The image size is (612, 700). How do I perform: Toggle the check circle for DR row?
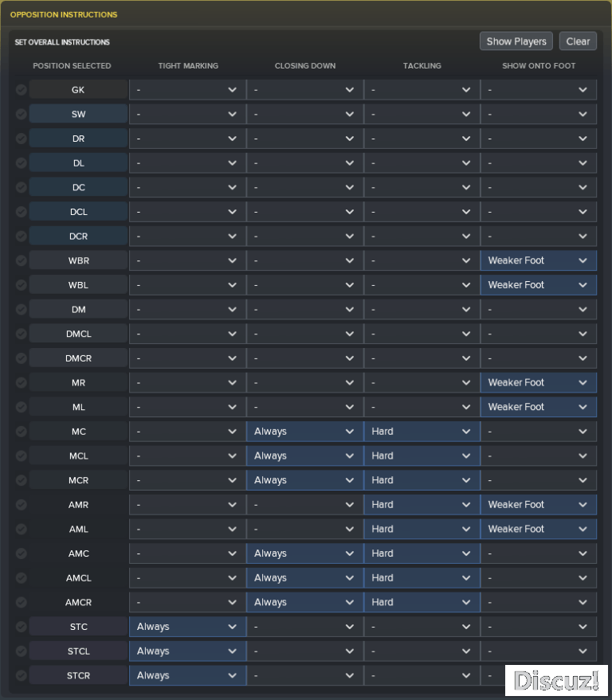21,139
